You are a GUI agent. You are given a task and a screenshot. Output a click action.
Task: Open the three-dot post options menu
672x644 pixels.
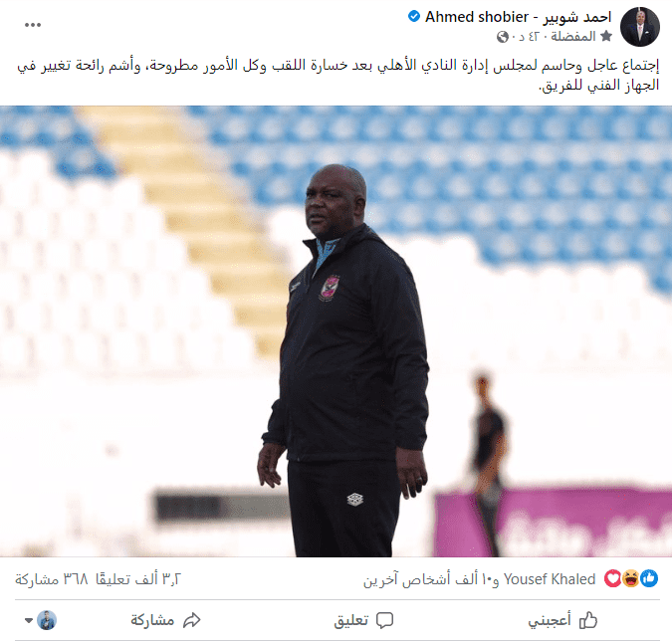[33, 25]
